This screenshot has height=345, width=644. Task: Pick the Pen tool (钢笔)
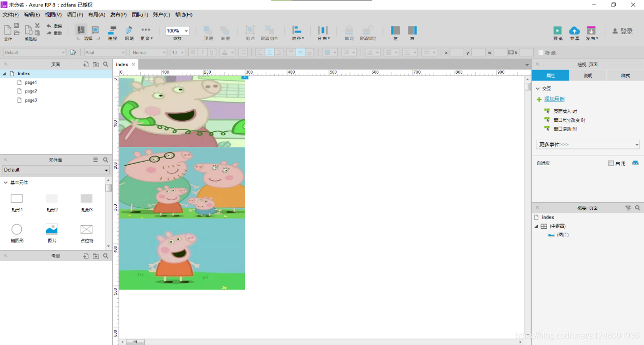[x=129, y=30]
